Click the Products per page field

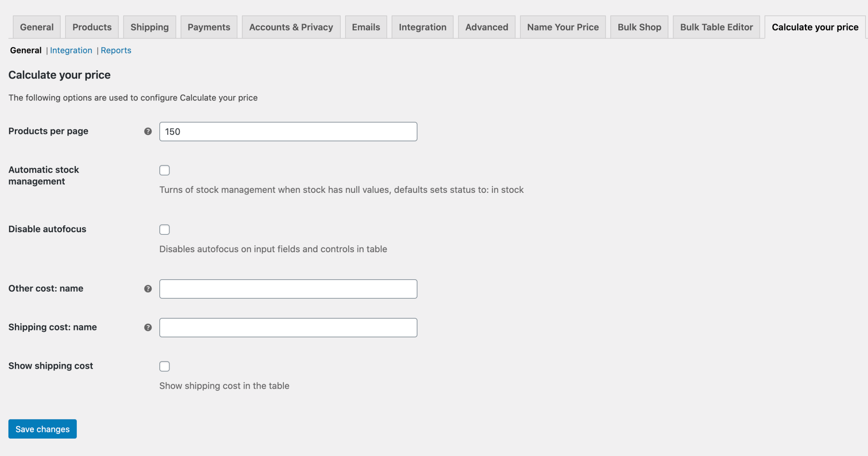pyautogui.click(x=288, y=132)
